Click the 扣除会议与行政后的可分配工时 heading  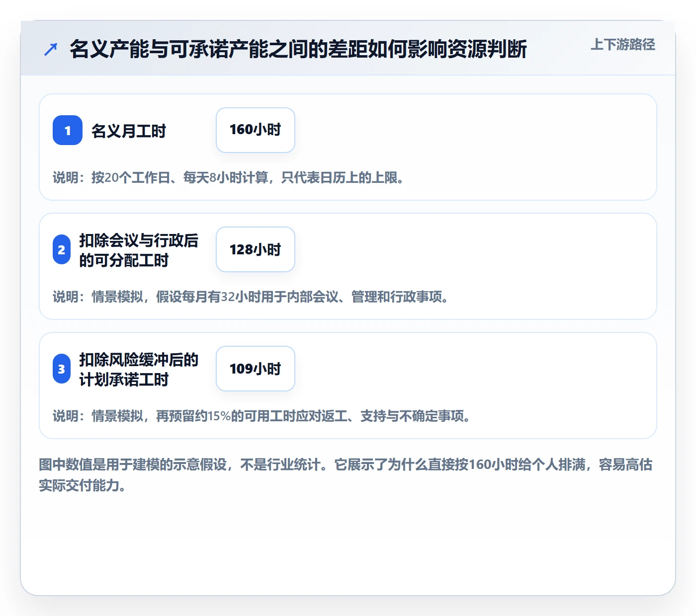pos(139,250)
